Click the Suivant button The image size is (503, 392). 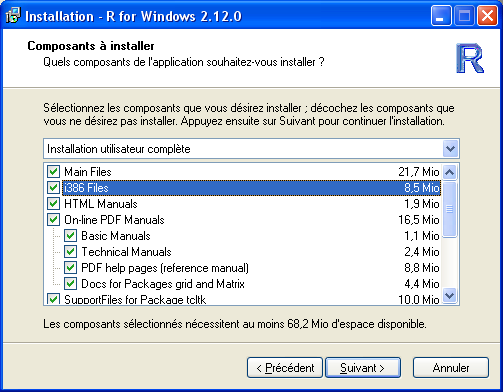363,368
